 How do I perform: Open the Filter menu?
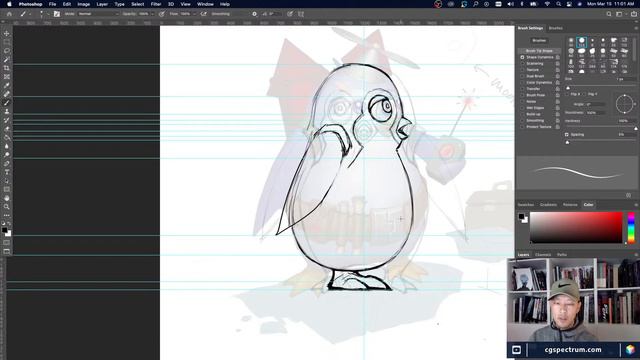[156, 4]
